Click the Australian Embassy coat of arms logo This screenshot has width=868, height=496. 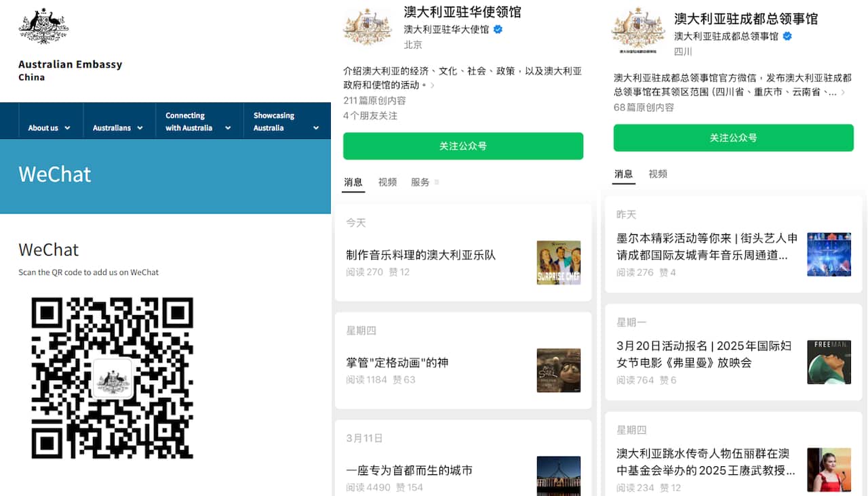[43, 27]
